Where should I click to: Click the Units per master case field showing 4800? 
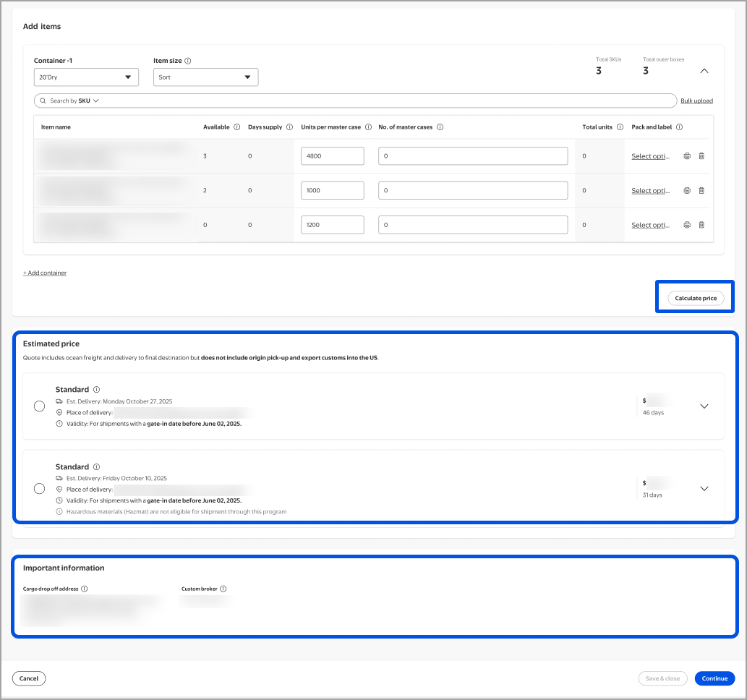[333, 155]
